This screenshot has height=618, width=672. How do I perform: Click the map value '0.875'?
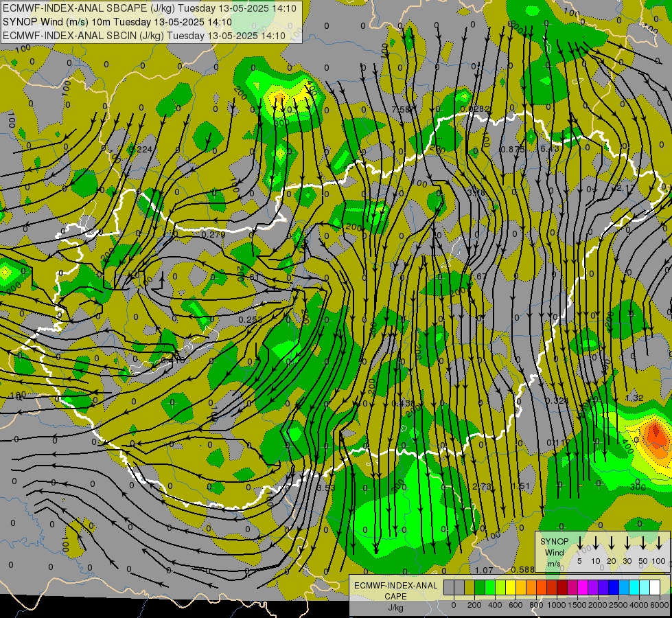coord(513,149)
